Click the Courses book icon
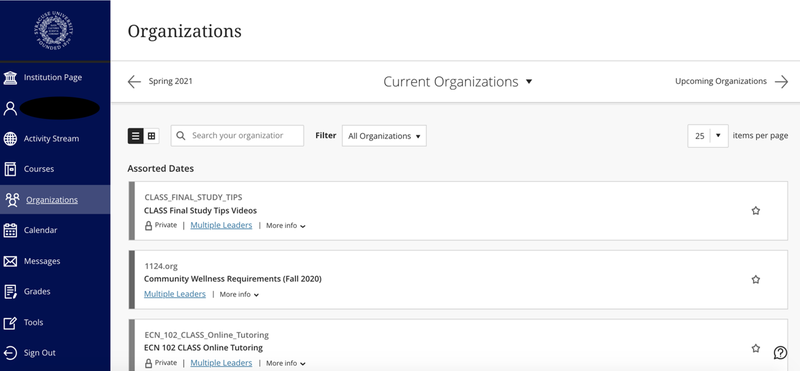 pyautogui.click(x=10, y=169)
